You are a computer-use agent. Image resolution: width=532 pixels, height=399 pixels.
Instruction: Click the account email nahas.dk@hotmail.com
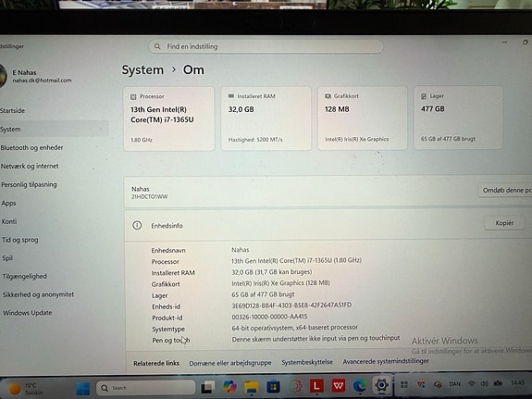tap(42, 81)
